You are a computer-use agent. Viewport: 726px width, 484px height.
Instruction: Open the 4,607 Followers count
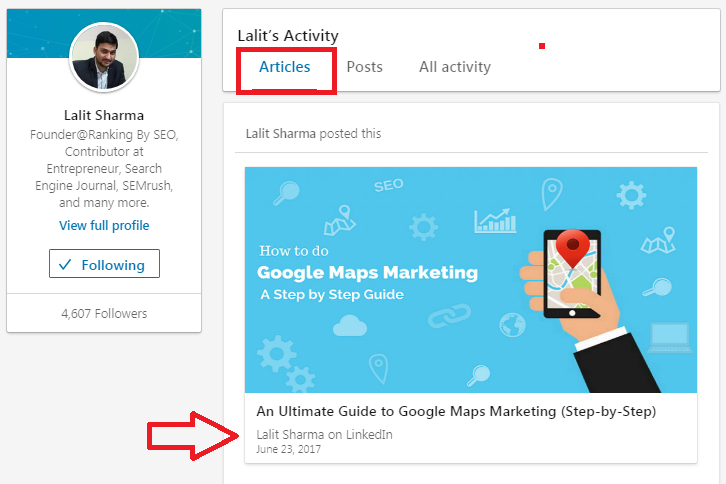click(104, 314)
